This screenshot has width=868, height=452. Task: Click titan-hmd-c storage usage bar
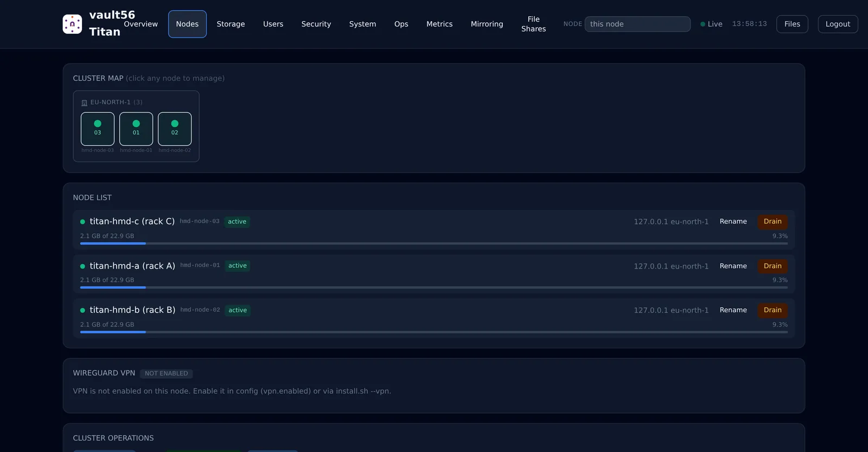[x=434, y=244]
